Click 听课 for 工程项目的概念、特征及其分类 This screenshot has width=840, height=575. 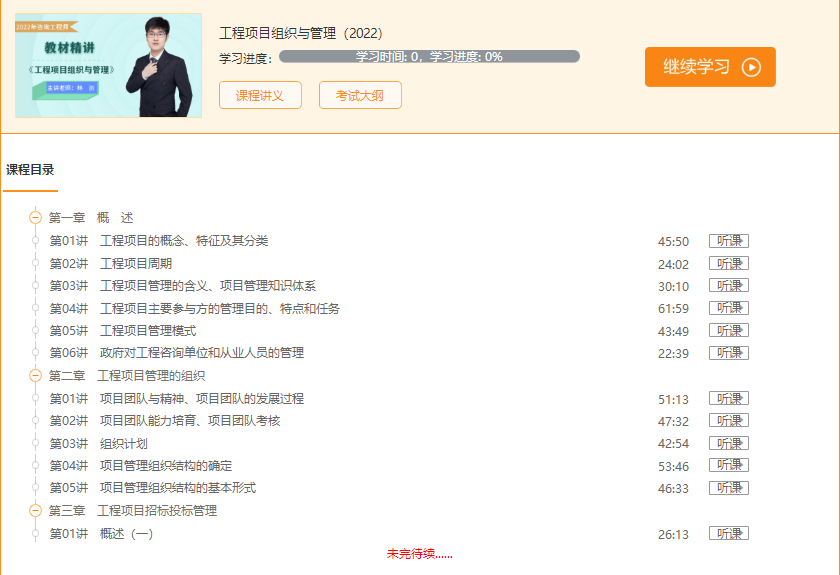coord(728,241)
